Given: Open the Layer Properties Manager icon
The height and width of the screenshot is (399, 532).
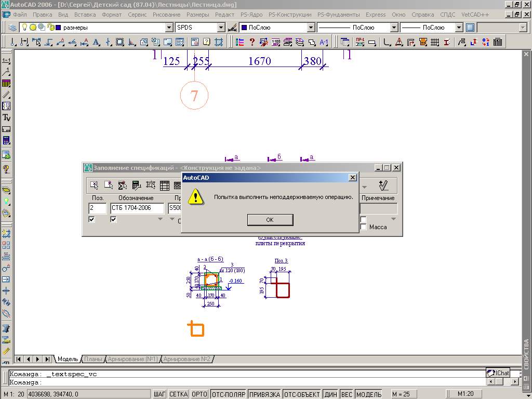Looking at the screenshot, I should (12, 28).
